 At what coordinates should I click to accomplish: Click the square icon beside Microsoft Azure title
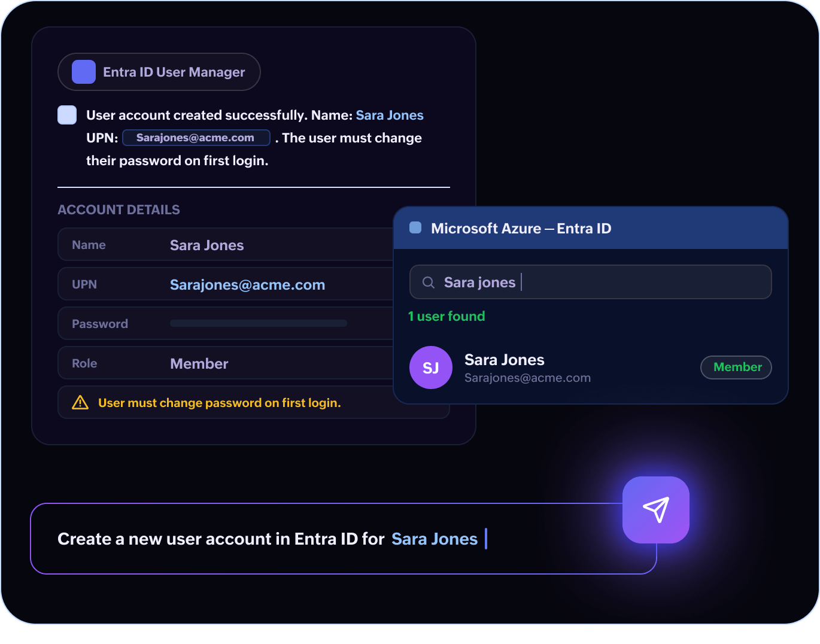click(415, 227)
